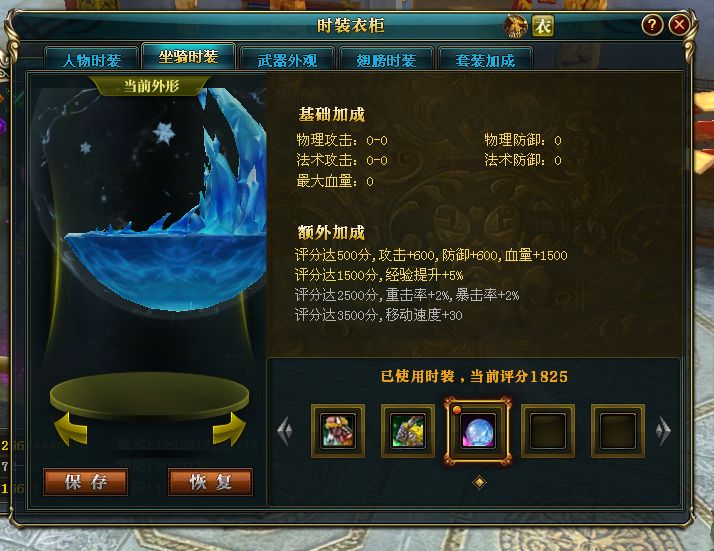Switch to the 武器外观 tab

(x=287, y=60)
